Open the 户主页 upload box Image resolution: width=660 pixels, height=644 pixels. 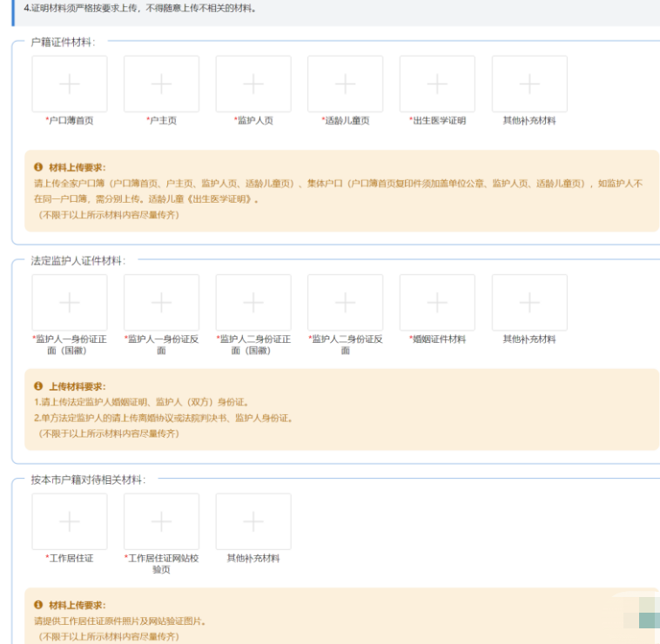(x=161, y=84)
